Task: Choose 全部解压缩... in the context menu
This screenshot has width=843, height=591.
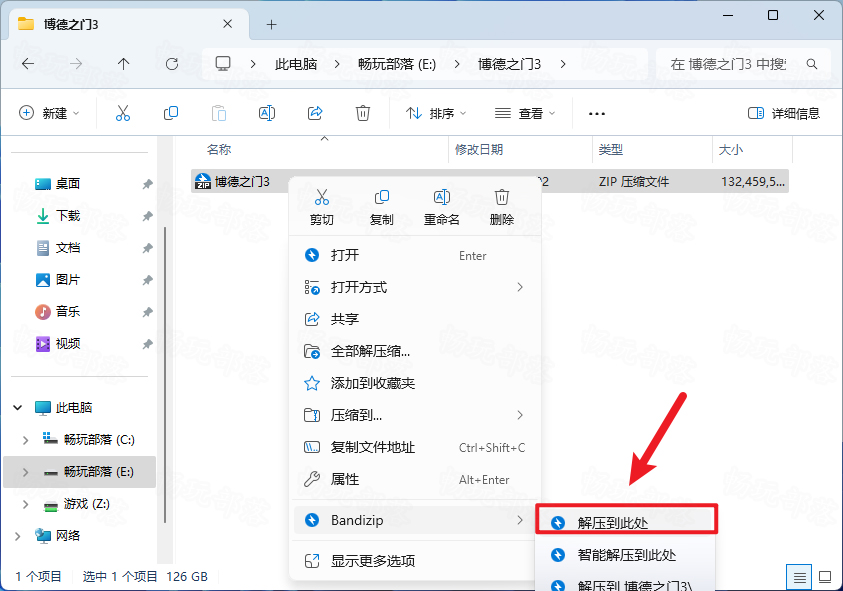Action: pyautogui.click(x=415, y=351)
